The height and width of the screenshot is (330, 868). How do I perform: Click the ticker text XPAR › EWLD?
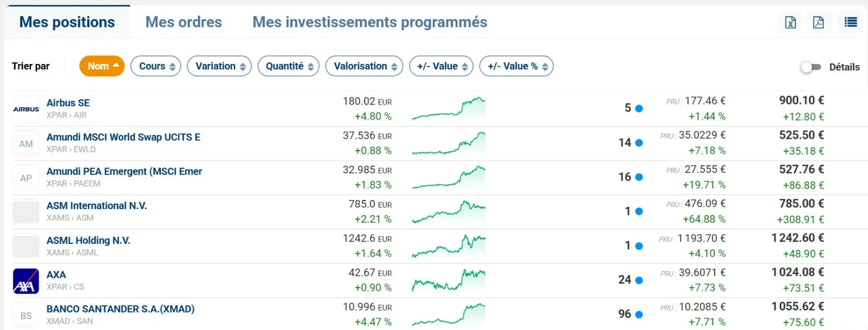point(71,149)
